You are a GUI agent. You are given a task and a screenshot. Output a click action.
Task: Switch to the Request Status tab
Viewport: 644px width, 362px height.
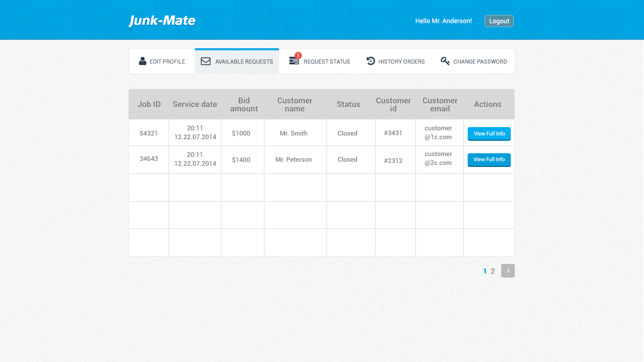click(326, 62)
